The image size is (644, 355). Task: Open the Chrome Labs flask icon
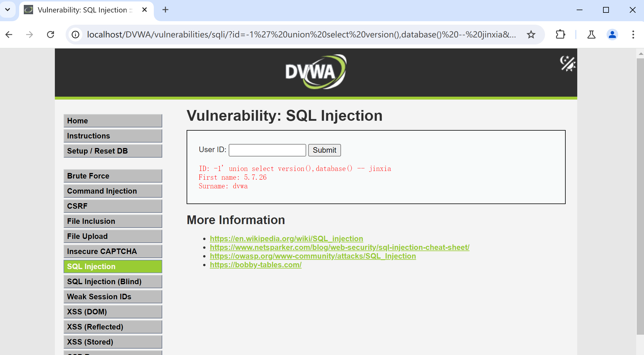pyautogui.click(x=591, y=35)
